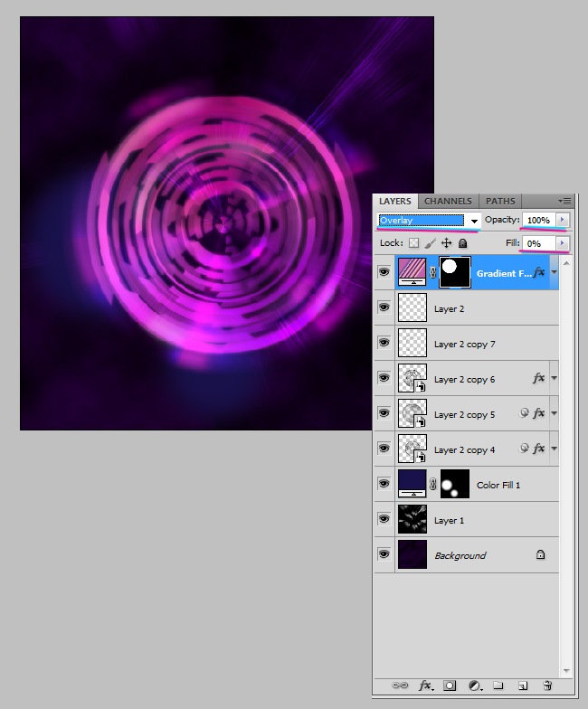This screenshot has height=709, width=588.
Task: Expand effects on Layer 2 copy 5
Action: pyautogui.click(x=554, y=413)
